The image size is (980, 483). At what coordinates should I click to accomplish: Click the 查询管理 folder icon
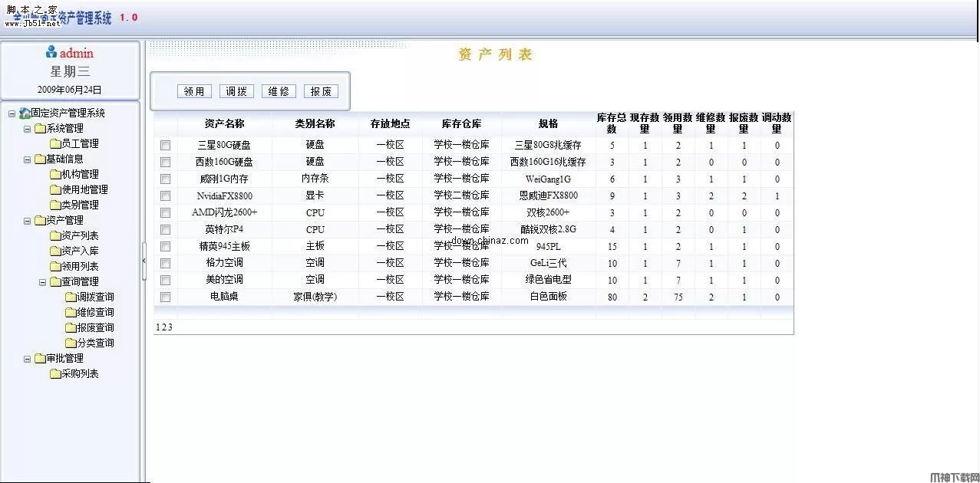click(55, 281)
